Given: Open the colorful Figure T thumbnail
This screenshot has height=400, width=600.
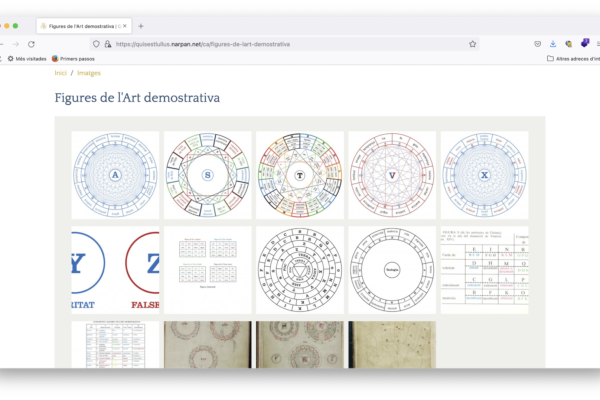Looking at the screenshot, I should pos(299,175).
